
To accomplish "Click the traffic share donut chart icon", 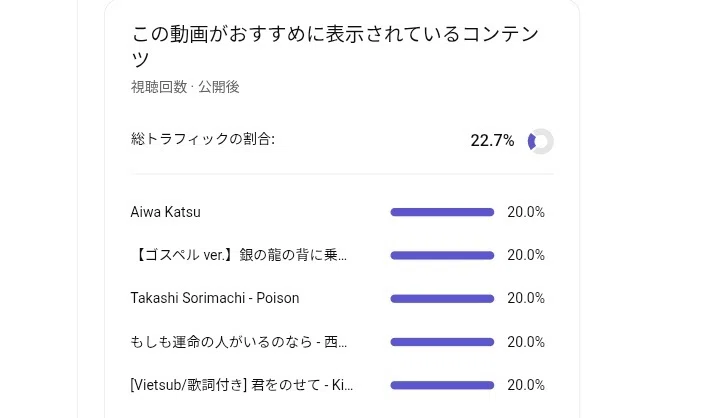I will 540,141.
